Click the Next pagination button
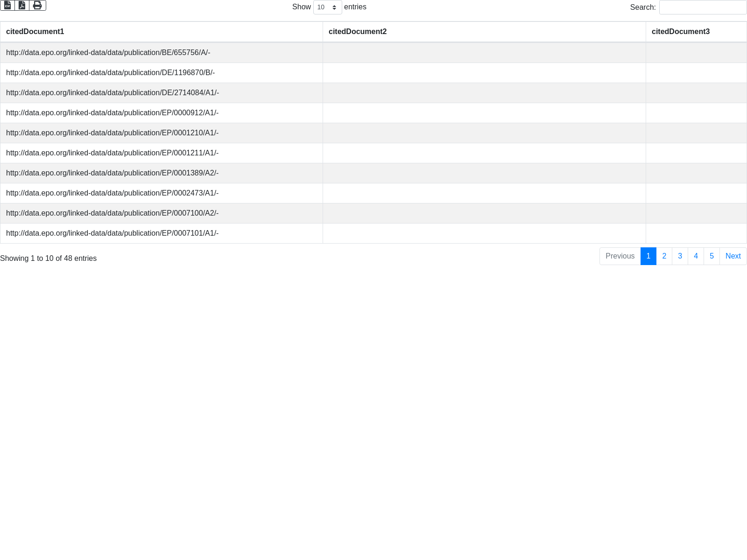This screenshot has width=747, height=560. (x=733, y=256)
